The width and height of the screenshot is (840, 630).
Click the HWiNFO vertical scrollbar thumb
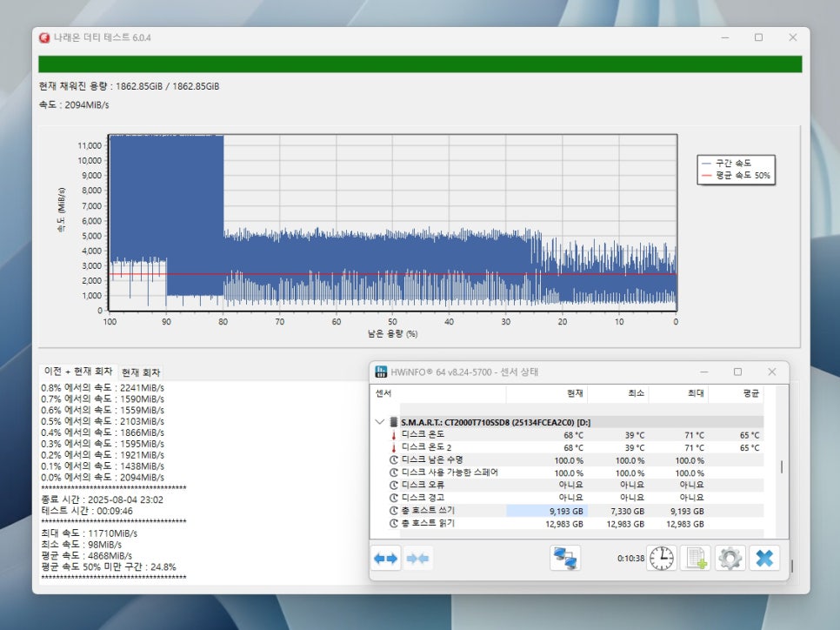tap(782, 467)
